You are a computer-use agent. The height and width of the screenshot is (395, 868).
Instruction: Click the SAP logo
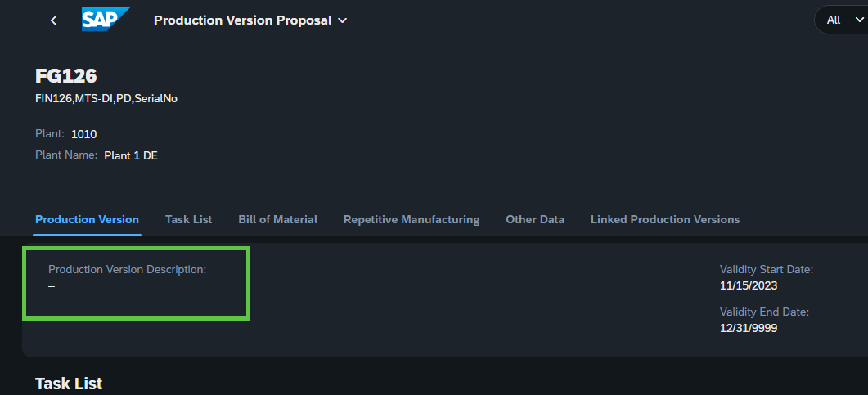[x=106, y=20]
